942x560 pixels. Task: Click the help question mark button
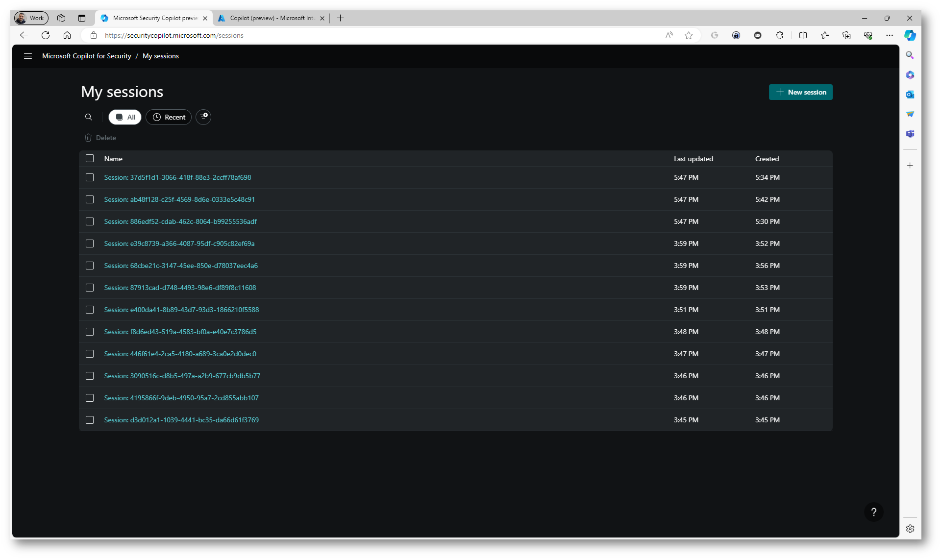[x=873, y=512]
